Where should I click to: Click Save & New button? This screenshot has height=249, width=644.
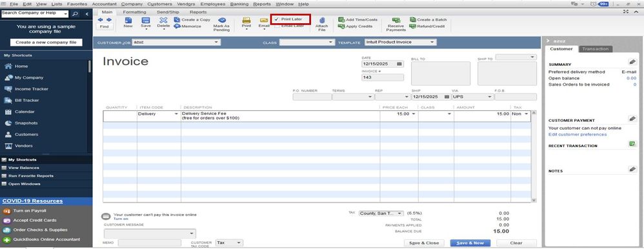(470, 243)
